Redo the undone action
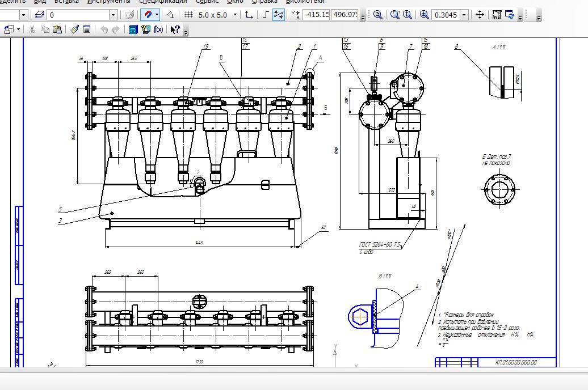 pos(116,29)
